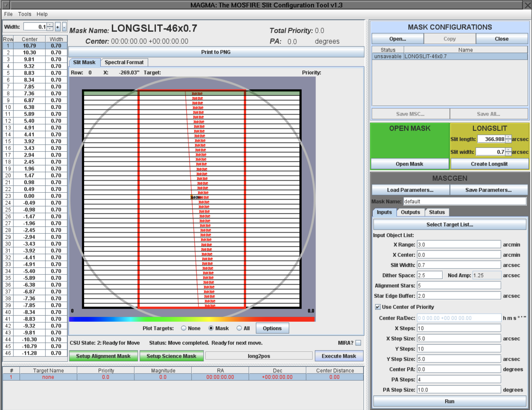Viewport: 532px width, 410px height.
Task: Open the Tools menu
Action: coord(25,14)
